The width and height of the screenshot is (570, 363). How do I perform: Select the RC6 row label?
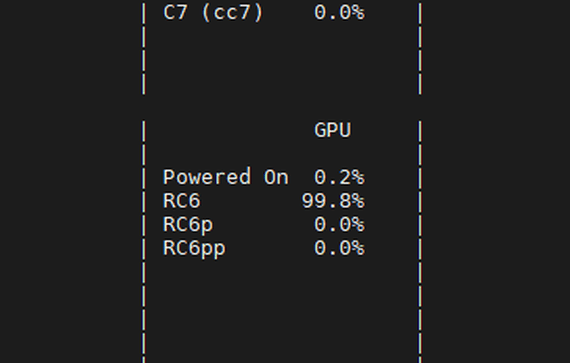pyautogui.click(x=182, y=201)
